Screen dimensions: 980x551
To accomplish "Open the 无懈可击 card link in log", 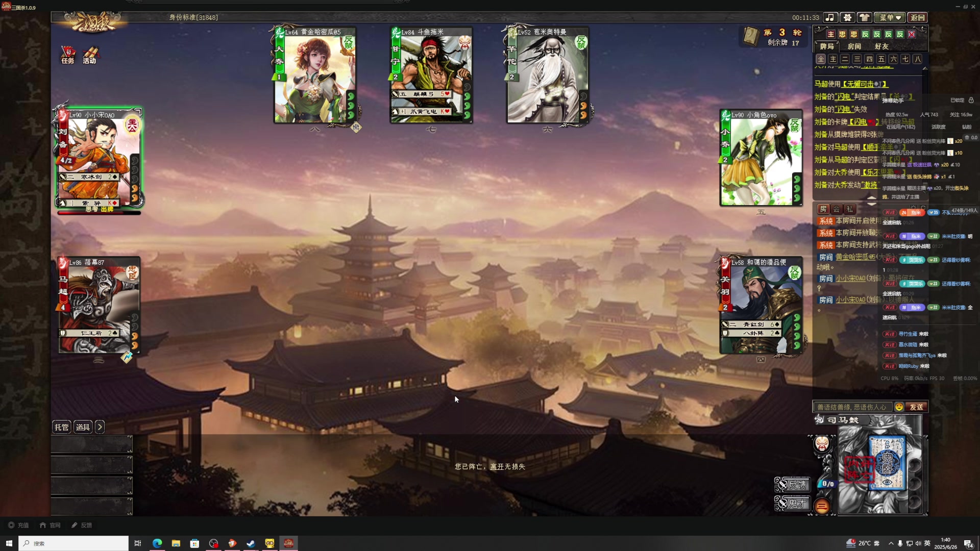I will tap(865, 84).
